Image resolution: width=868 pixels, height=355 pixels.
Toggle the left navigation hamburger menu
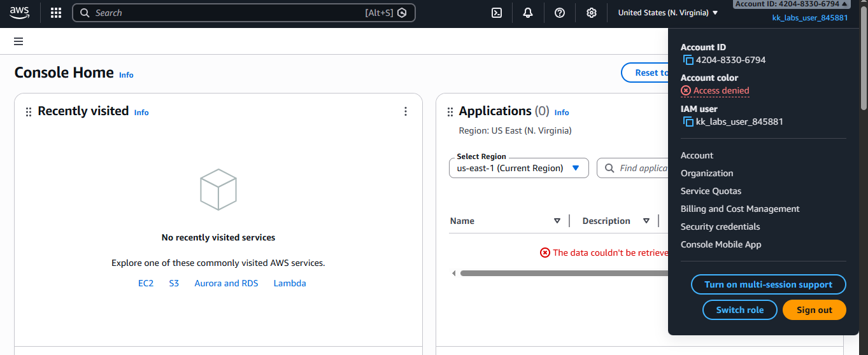[18, 41]
